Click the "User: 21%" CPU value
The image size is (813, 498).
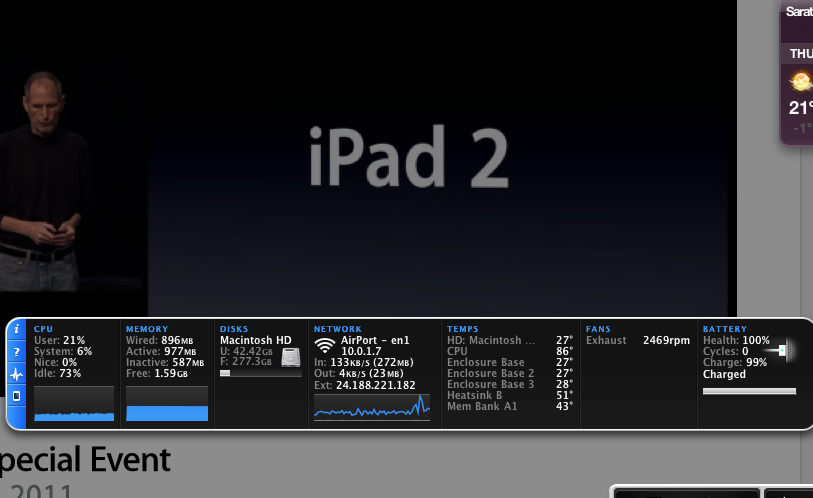[x=59, y=340]
